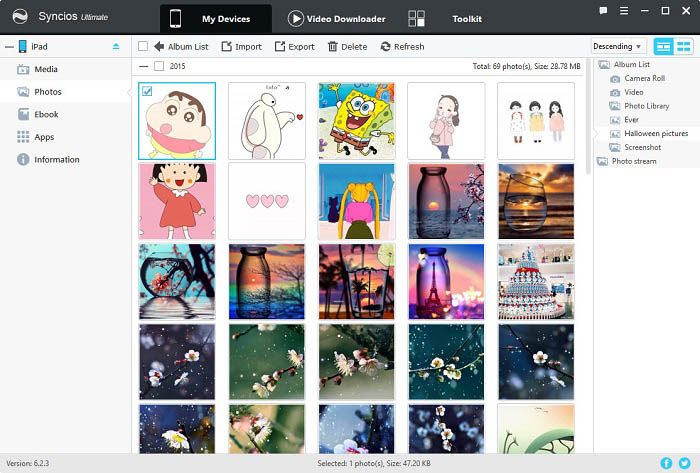Switch to list view layout

tap(682, 46)
